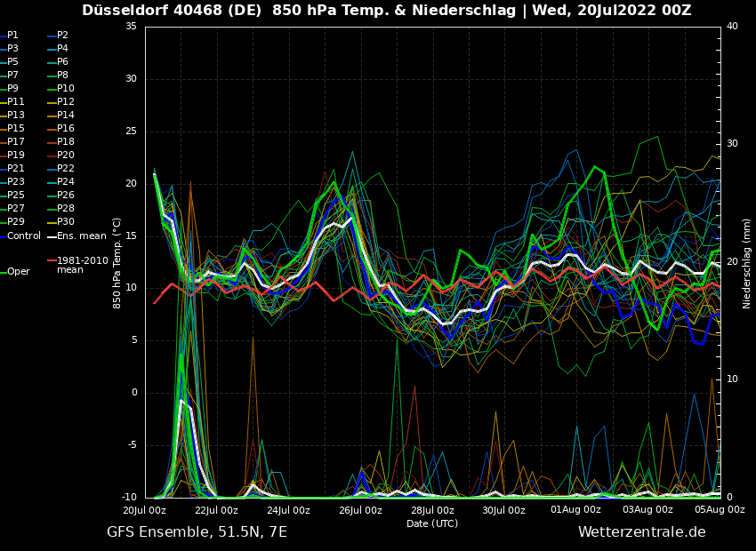Click the 850 hPa Temp. axis label

(x=117, y=263)
